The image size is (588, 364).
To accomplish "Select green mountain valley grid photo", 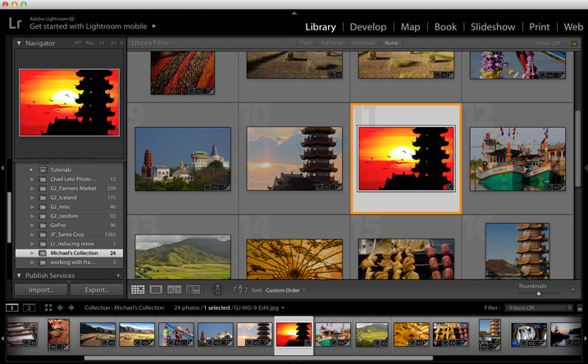I will [183, 257].
